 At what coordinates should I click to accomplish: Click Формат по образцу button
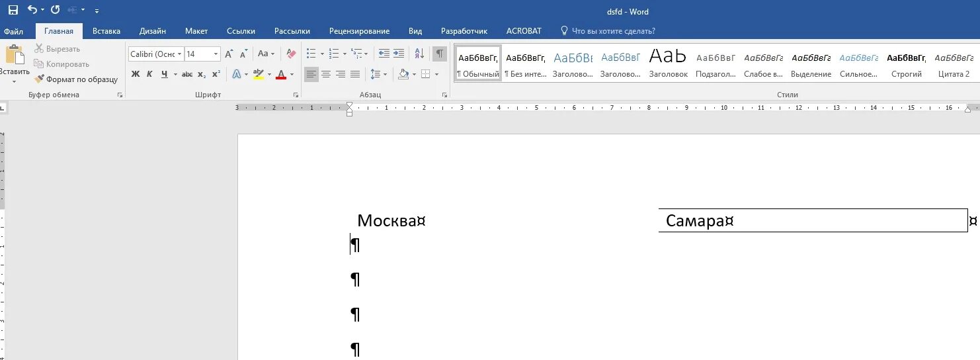(x=76, y=79)
